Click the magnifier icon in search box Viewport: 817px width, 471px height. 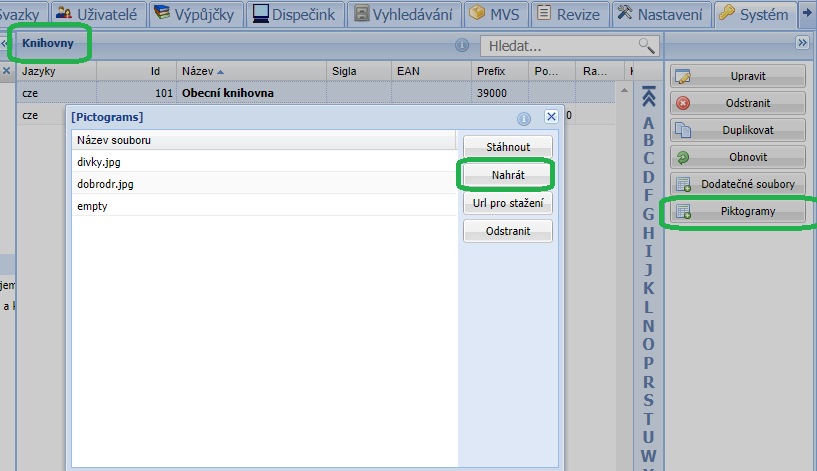(647, 46)
